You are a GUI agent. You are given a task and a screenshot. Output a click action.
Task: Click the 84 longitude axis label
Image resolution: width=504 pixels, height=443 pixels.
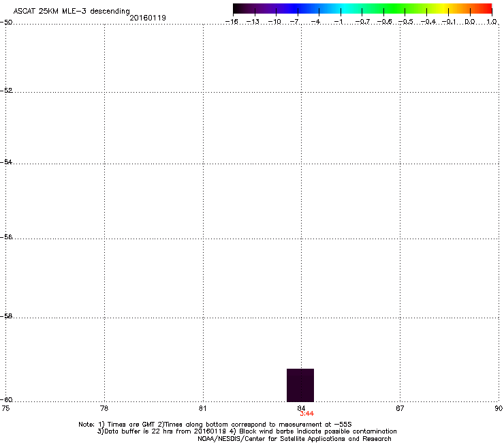point(301,408)
